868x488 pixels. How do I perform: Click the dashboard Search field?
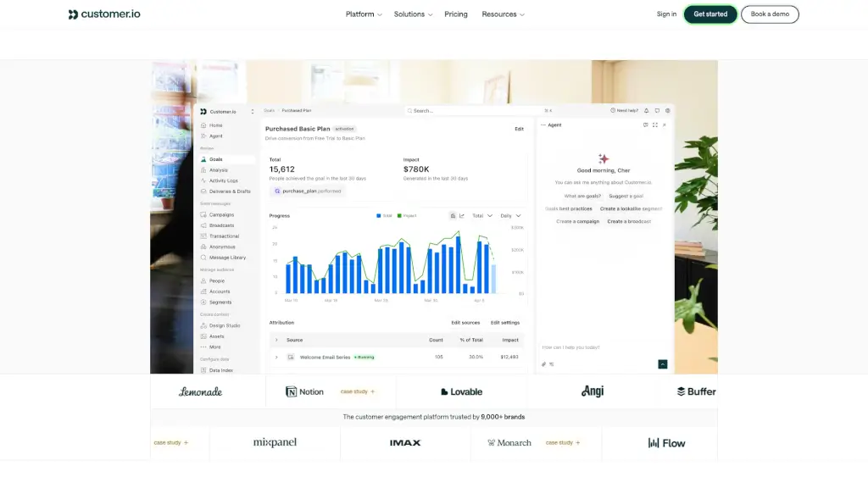coord(480,111)
